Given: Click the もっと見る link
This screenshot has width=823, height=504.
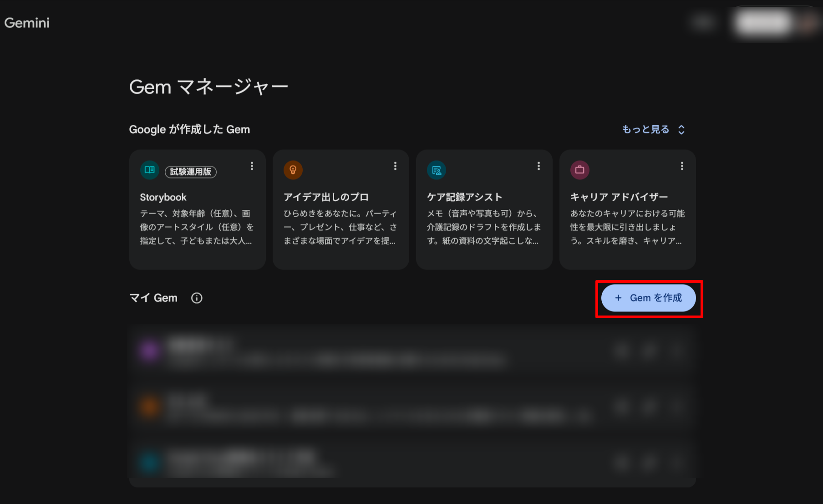Looking at the screenshot, I should click(x=645, y=129).
